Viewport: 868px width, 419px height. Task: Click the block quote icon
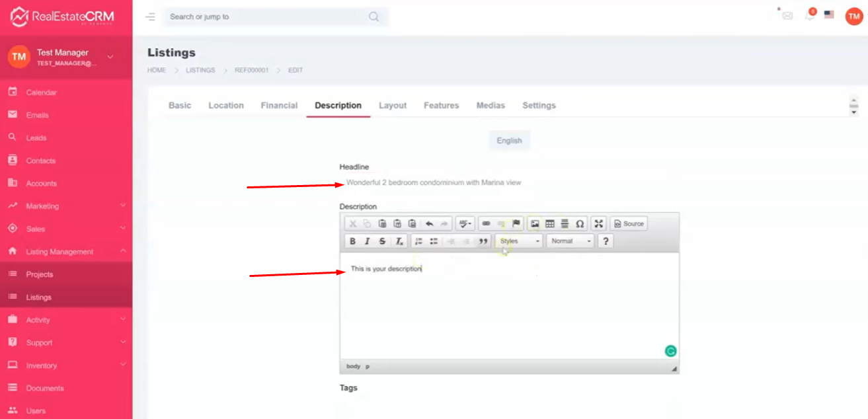(483, 241)
